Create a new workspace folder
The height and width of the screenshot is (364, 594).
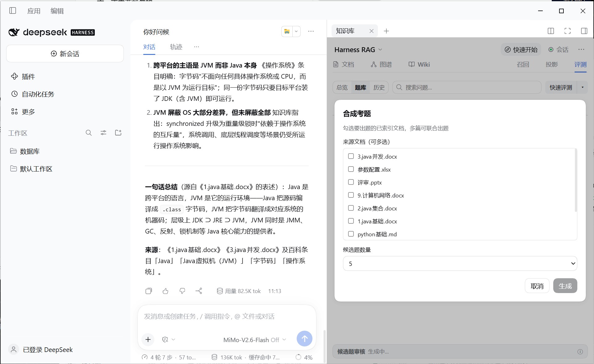pos(118,133)
